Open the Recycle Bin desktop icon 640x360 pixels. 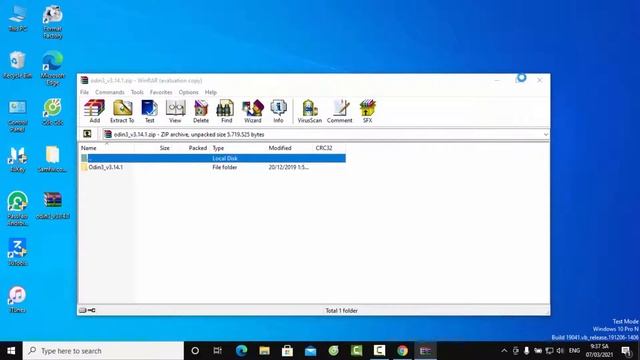[x=18, y=65]
